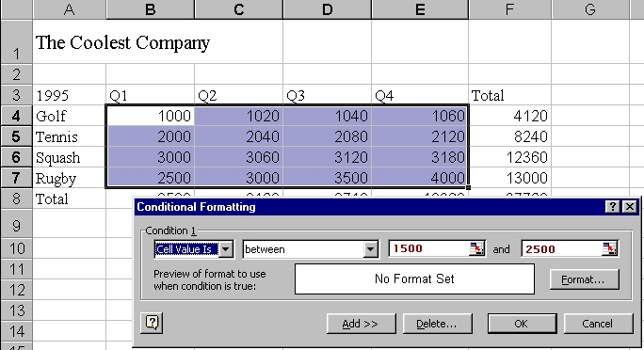The image size is (644, 350).
Task: Click the Q4 header cell
Action: coord(420,95)
